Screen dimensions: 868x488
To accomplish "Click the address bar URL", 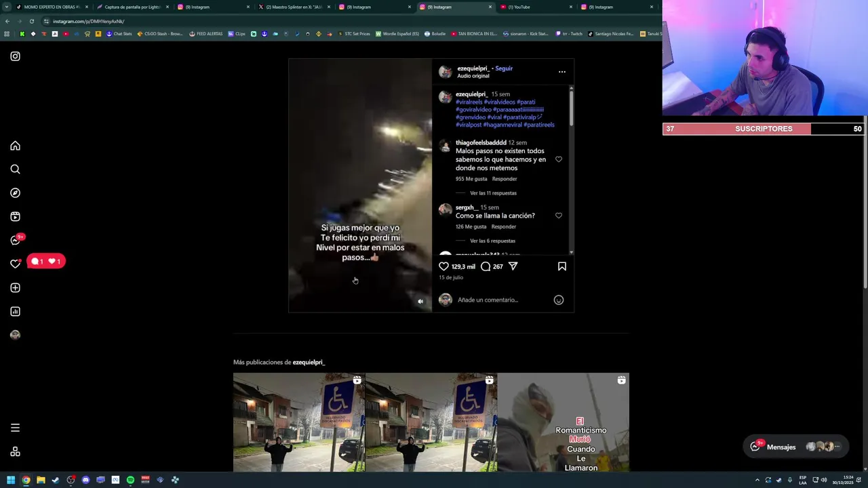I will tap(89, 21).
